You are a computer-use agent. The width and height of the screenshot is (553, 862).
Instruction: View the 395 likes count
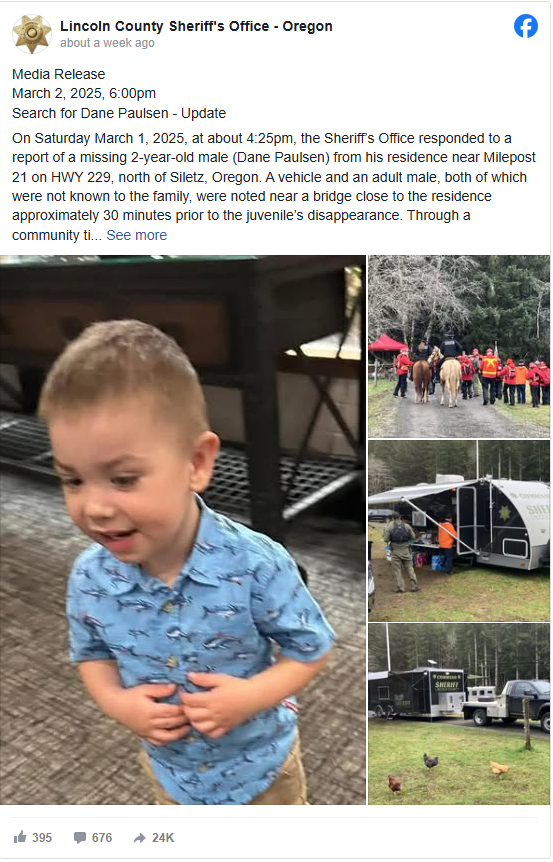point(42,837)
